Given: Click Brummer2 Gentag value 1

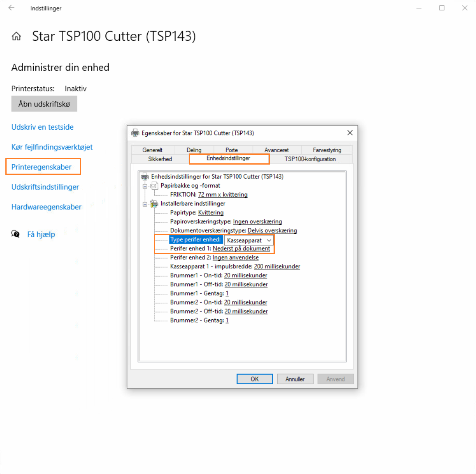Looking at the screenshot, I should pos(227,321).
